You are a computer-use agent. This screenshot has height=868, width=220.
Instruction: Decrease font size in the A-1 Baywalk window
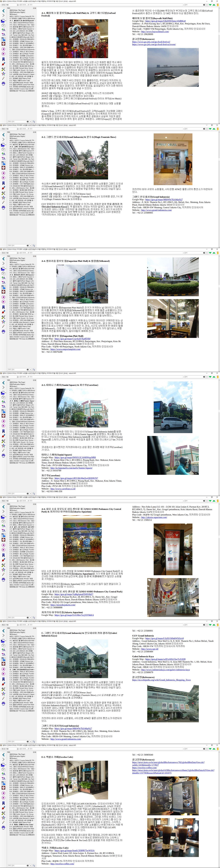tap(3, 34)
